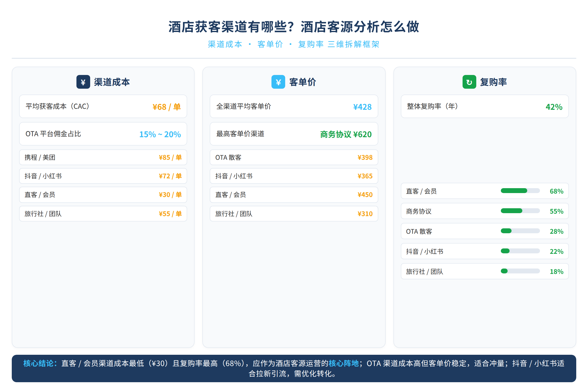
Task: Click the subtitle 三维拆解框架
Action: pyautogui.click(x=354, y=44)
